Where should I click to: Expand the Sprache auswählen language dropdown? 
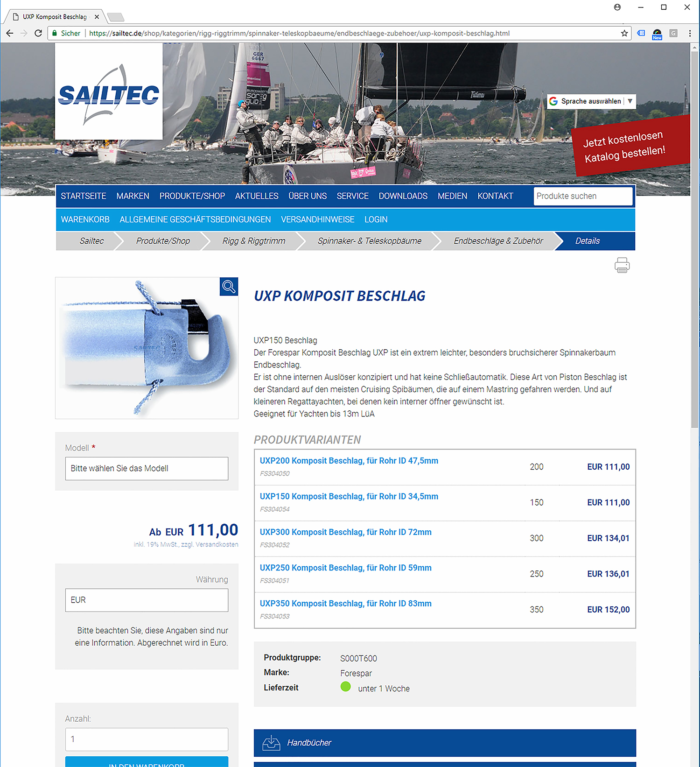591,101
